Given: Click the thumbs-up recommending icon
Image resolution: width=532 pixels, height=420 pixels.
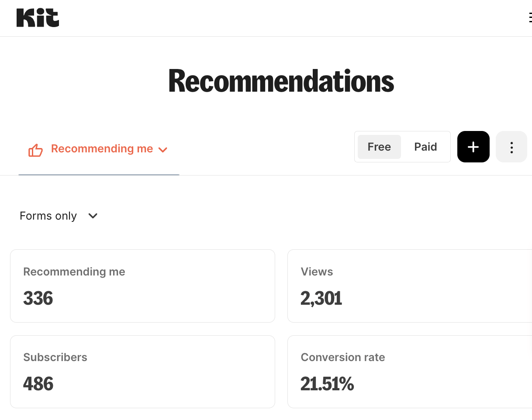Looking at the screenshot, I should [x=35, y=150].
